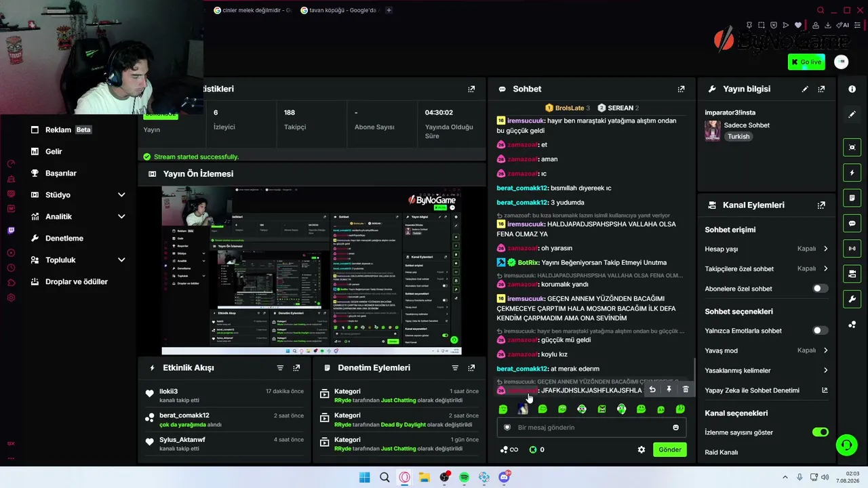Image resolution: width=868 pixels, height=488 pixels.
Task: Pop out the Etkinlik Akışı panel
Action: click(x=296, y=367)
